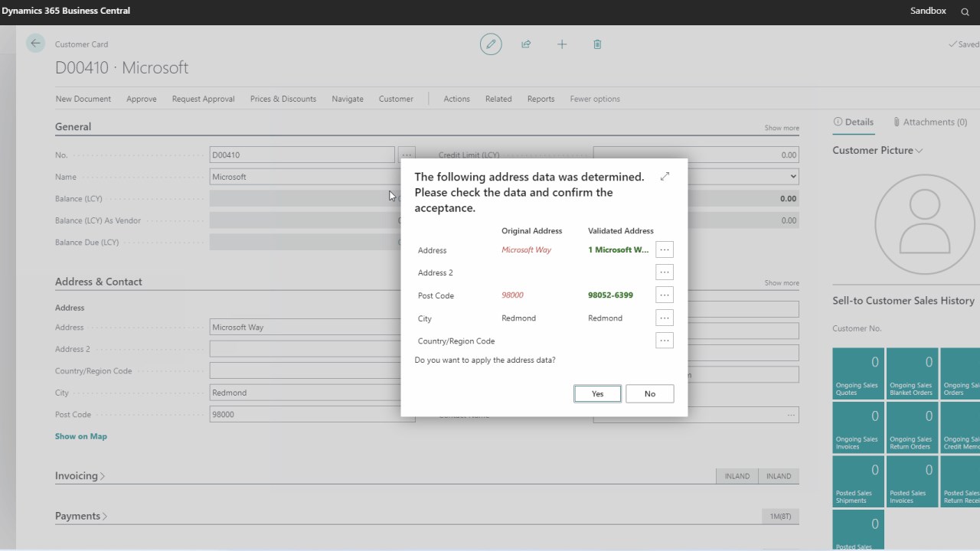
Task: Click the trash delete icon
Action: pyautogui.click(x=597, y=44)
